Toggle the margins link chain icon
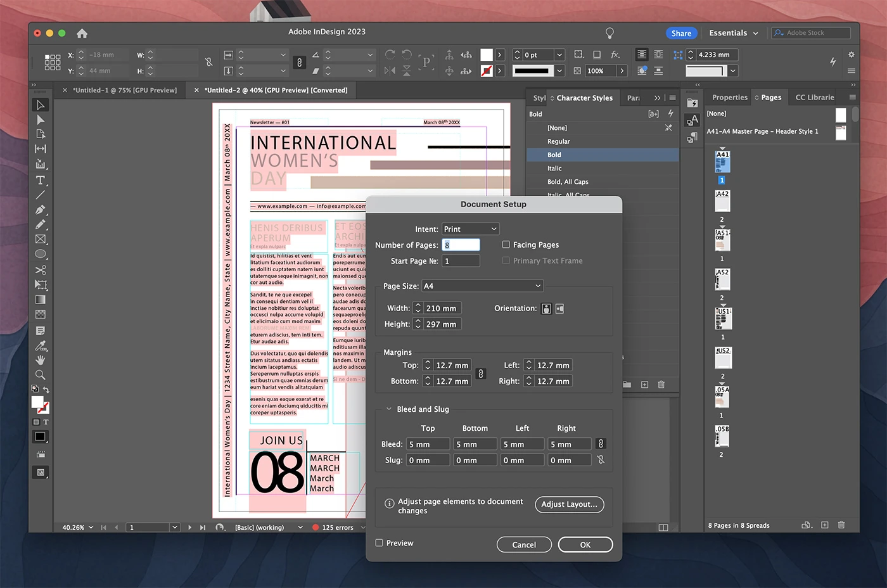Viewport: 887px width, 588px height. point(481,373)
